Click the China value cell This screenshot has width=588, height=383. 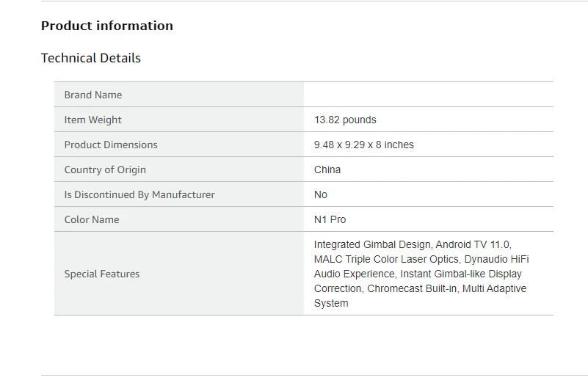327,169
